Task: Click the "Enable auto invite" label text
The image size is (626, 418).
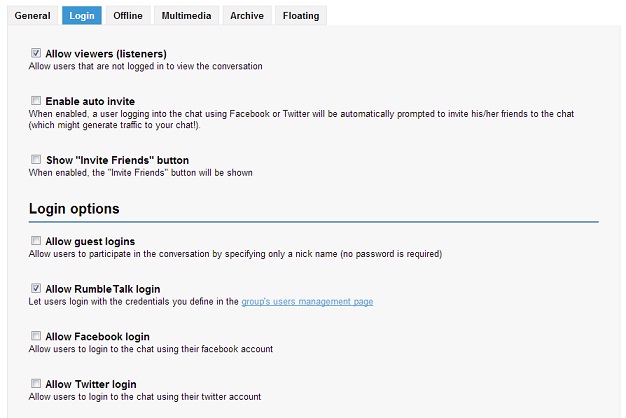Action: click(90, 101)
